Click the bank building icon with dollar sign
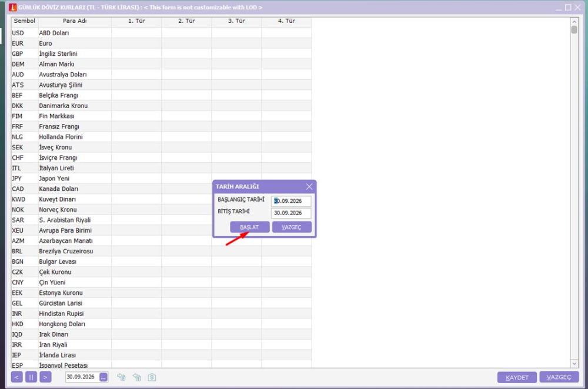This screenshot has height=389, width=588. pos(152,377)
